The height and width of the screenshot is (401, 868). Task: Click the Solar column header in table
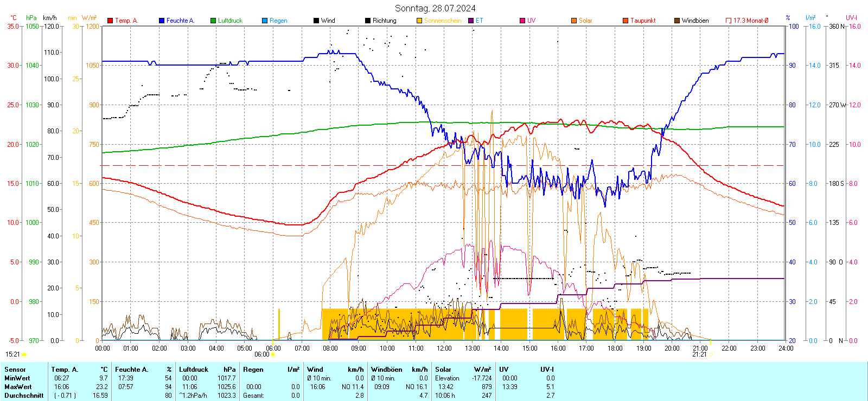[x=443, y=370]
